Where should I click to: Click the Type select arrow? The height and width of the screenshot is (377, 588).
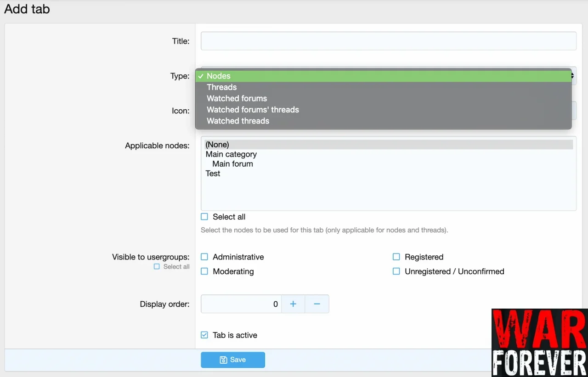pos(574,76)
